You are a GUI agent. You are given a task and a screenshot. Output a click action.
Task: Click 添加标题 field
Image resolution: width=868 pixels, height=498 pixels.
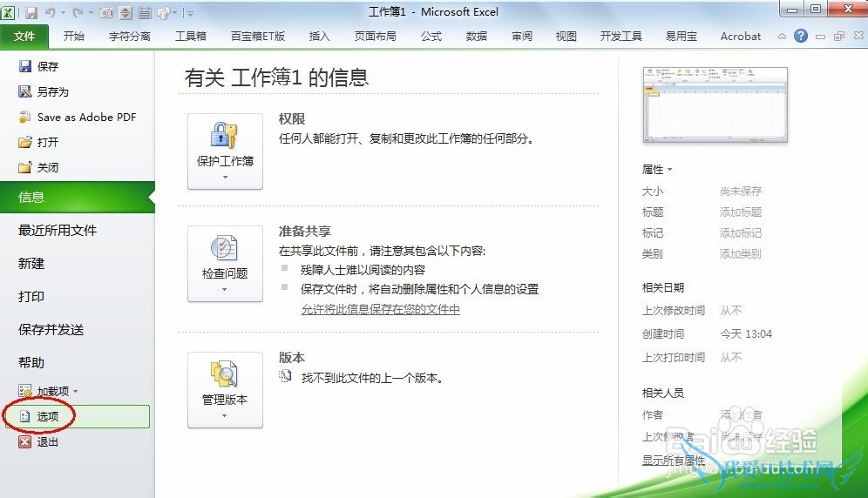tap(741, 212)
